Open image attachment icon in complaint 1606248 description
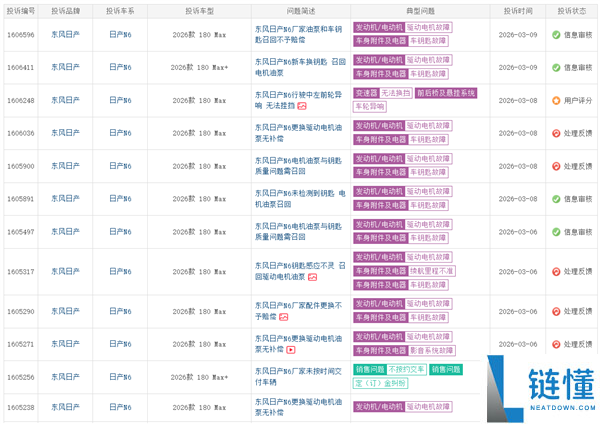 tap(302, 106)
